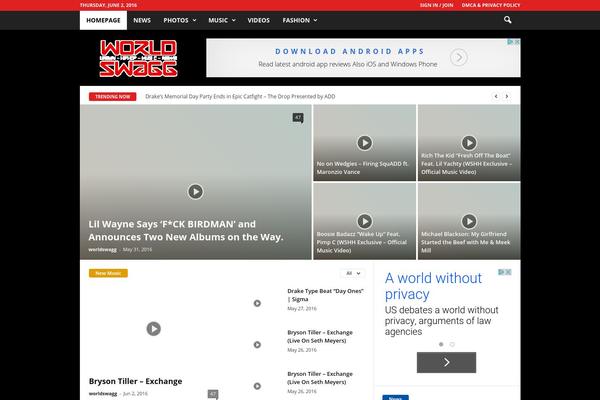Open Bryson Tiller – Exchange main headline
Image resolution: width=600 pixels, height=400 pixels.
(135, 381)
